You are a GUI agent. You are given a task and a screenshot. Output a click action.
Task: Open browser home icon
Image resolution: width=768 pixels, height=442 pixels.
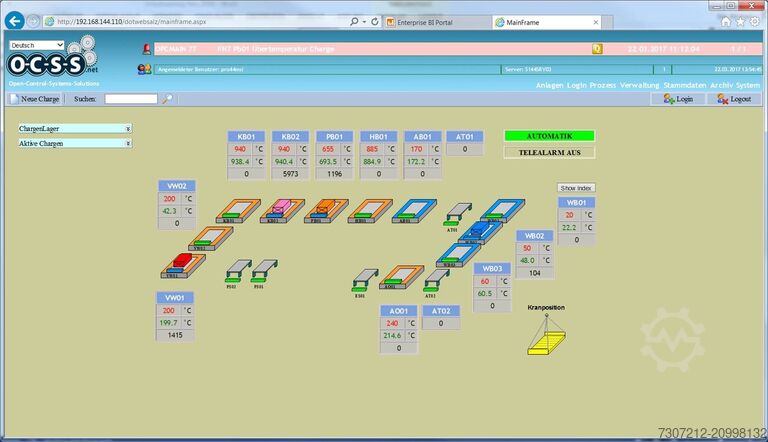[726, 22]
